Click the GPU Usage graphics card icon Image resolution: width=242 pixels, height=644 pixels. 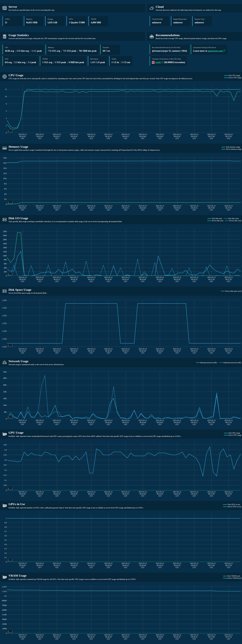pos(4,434)
